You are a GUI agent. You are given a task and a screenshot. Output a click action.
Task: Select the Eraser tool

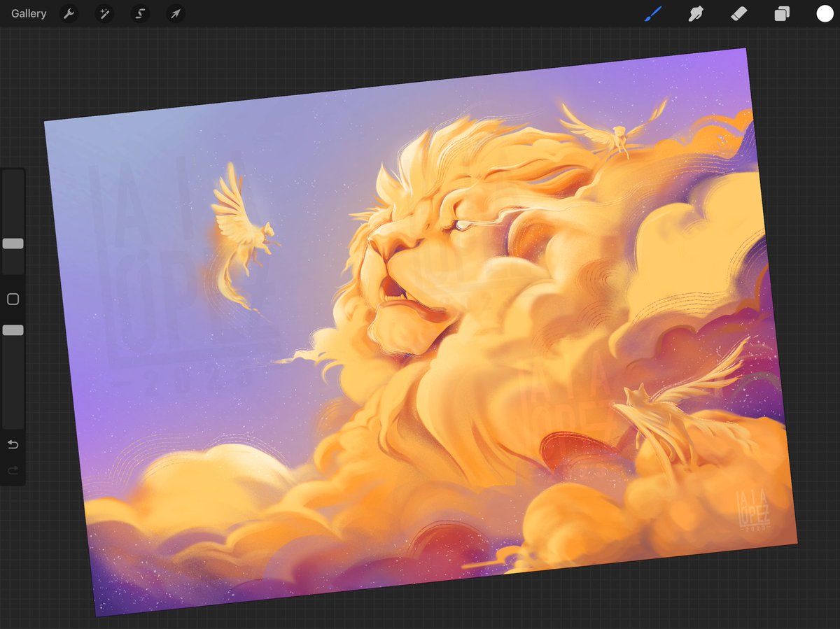738,13
